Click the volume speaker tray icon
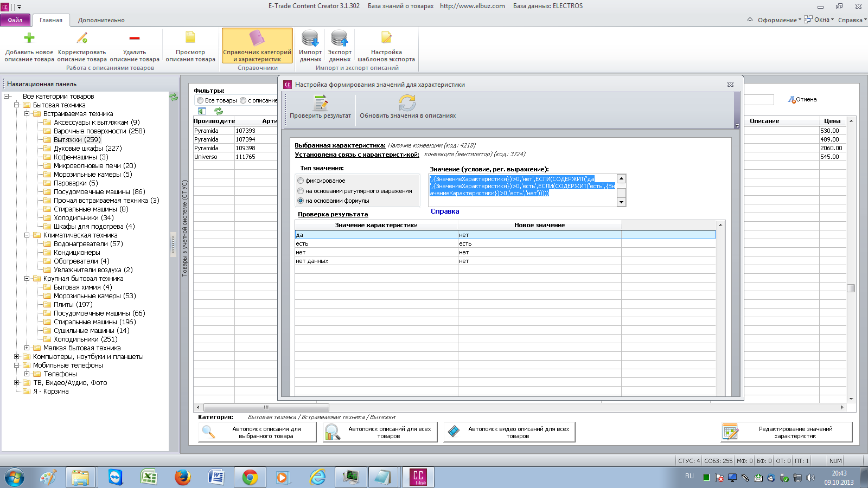Image resolution: width=868 pixels, height=488 pixels. tap(810, 478)
